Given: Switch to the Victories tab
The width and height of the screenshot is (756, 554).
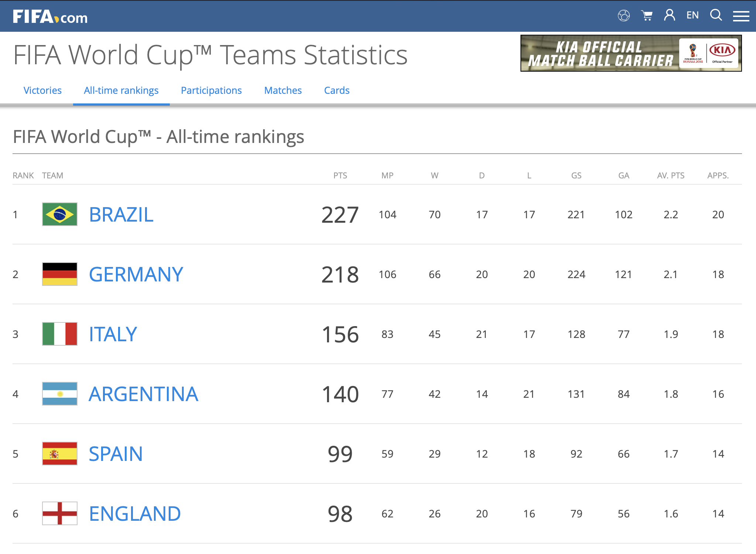Looking at the screenshot, I should tap(42, 90).
